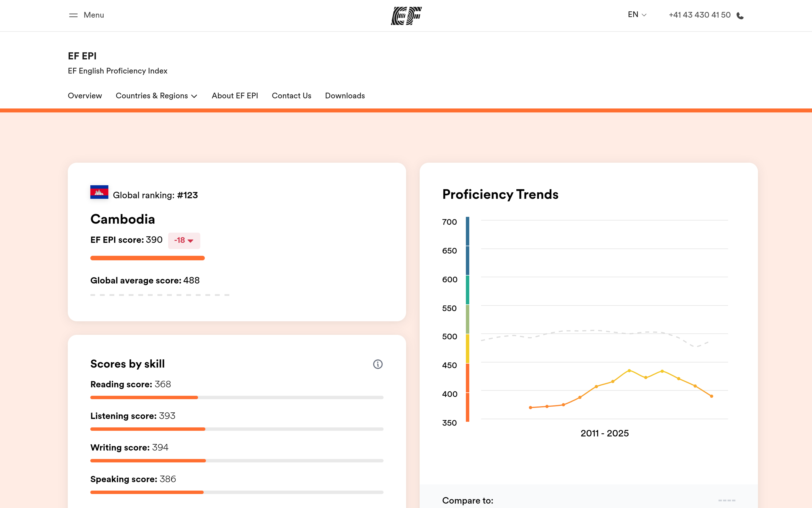
Task: Open the Downloads page
Action: tap(345, 96)
